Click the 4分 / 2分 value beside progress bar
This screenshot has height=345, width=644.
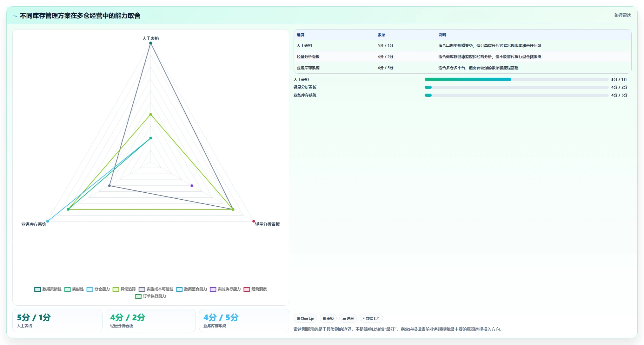619,87
